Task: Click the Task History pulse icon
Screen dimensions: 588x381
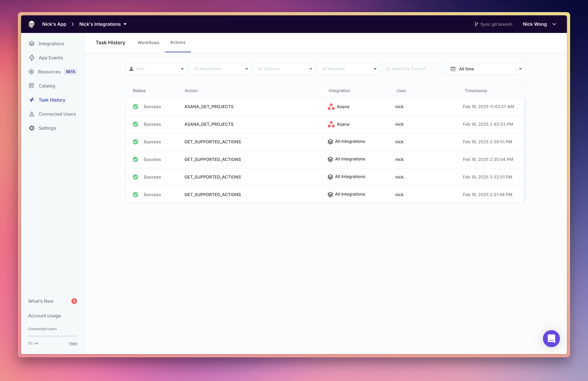Action: [x=32, y=100]
